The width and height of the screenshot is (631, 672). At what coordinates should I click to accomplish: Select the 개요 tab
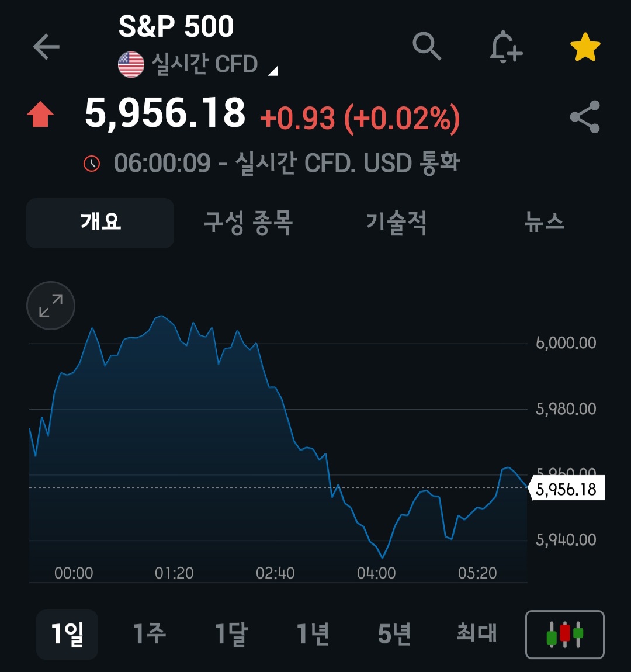pos(100,223)
